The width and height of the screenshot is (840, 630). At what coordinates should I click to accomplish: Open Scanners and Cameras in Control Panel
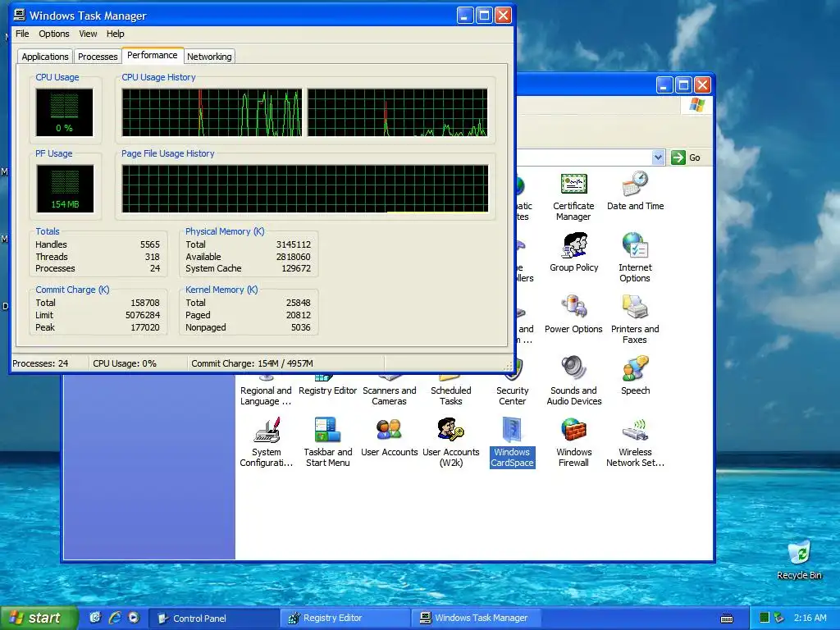click(389, 390)
